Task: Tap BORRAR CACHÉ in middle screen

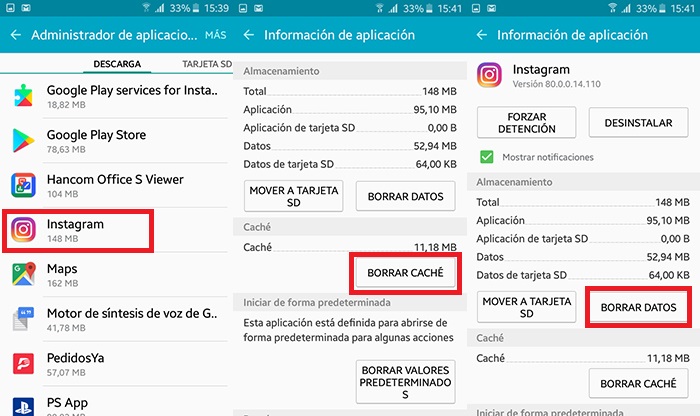Action: coord(405,273)
